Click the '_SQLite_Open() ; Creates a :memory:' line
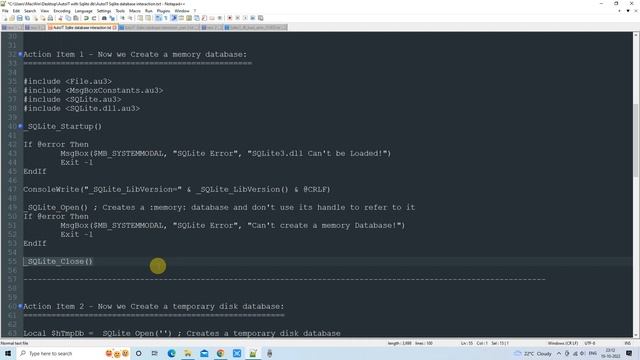 point(219,207)
